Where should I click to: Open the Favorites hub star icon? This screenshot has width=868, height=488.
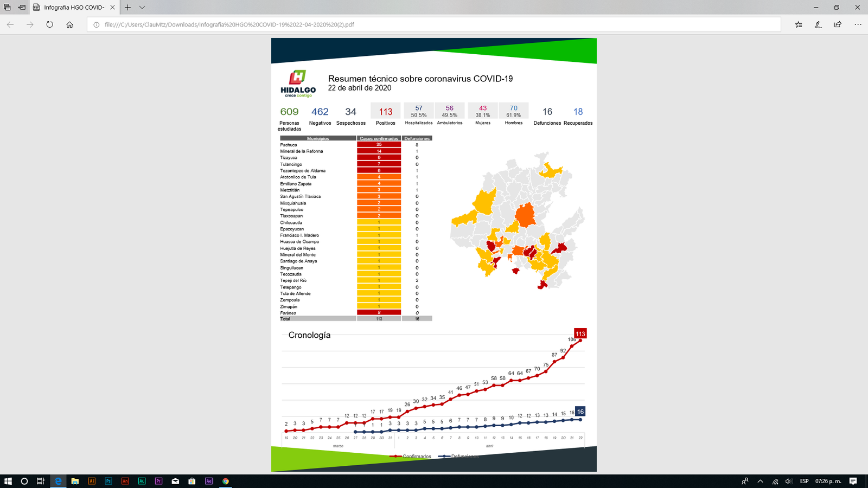799,24
